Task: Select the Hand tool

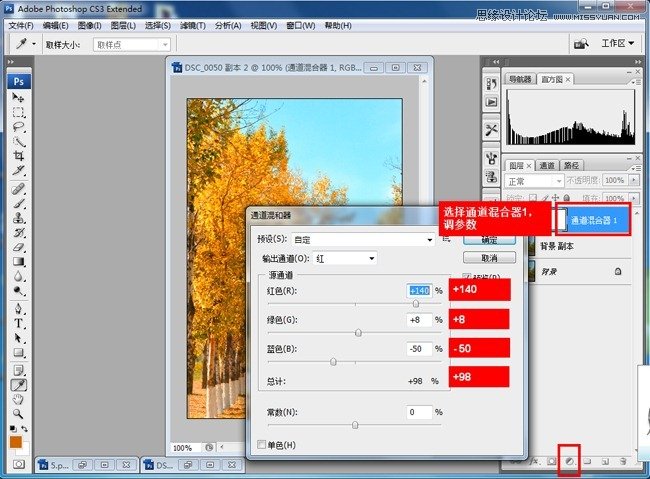Action: (18, 400)
